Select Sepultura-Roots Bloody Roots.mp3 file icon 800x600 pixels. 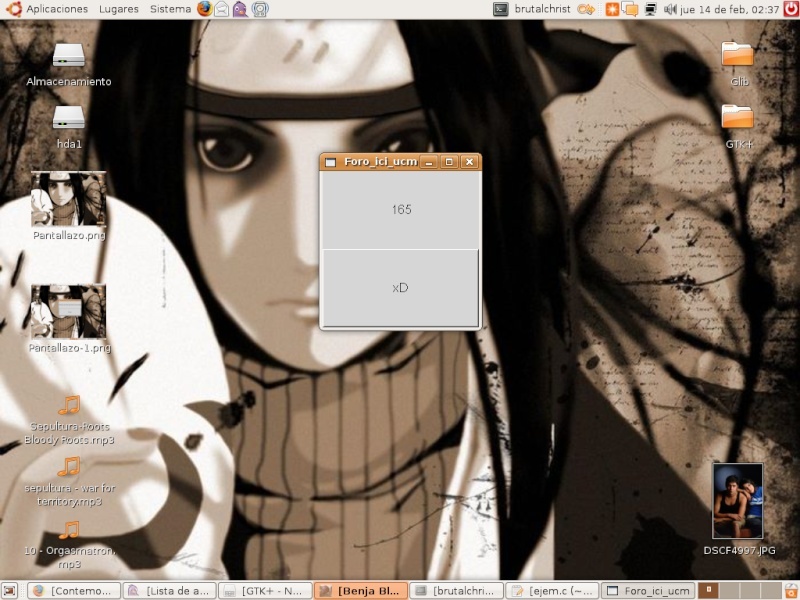tap(69, 406)
